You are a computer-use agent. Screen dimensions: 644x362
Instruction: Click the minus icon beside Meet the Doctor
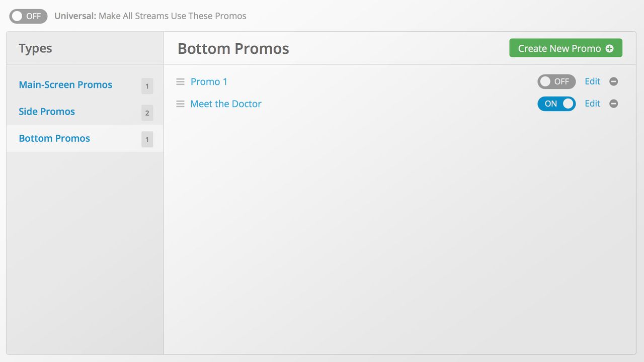pyautogui.click(x=613, y=104)
